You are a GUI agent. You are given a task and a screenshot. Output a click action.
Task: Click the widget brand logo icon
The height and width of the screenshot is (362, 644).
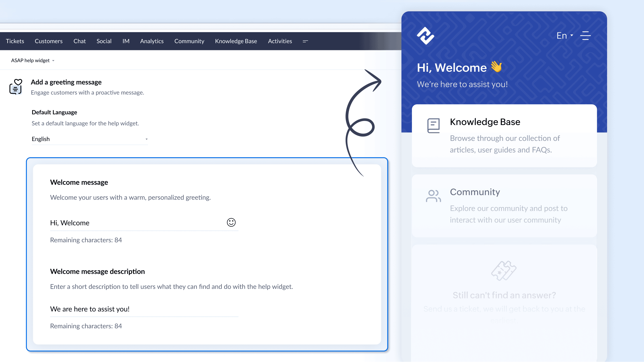pos(425,36)
